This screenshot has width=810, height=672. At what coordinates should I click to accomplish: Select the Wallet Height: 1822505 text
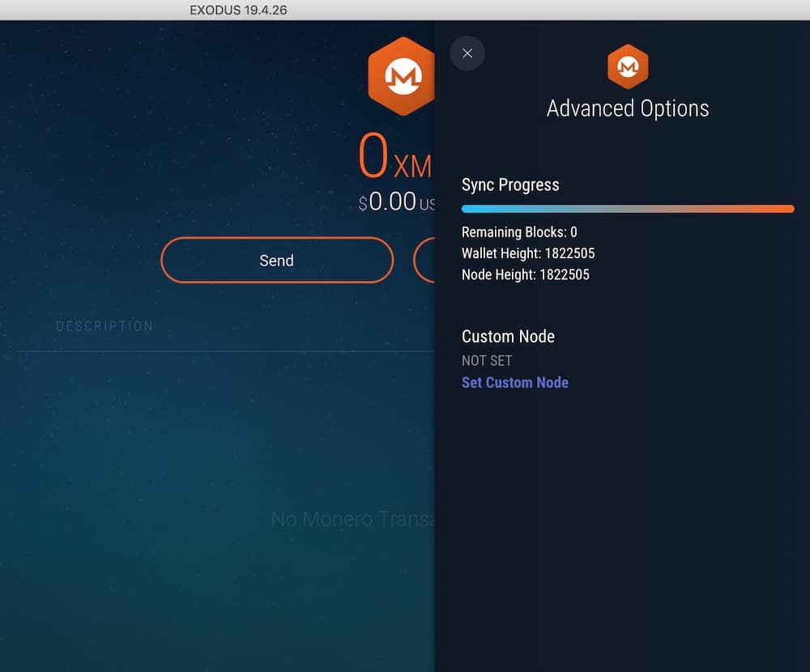(x=528, y=253)
